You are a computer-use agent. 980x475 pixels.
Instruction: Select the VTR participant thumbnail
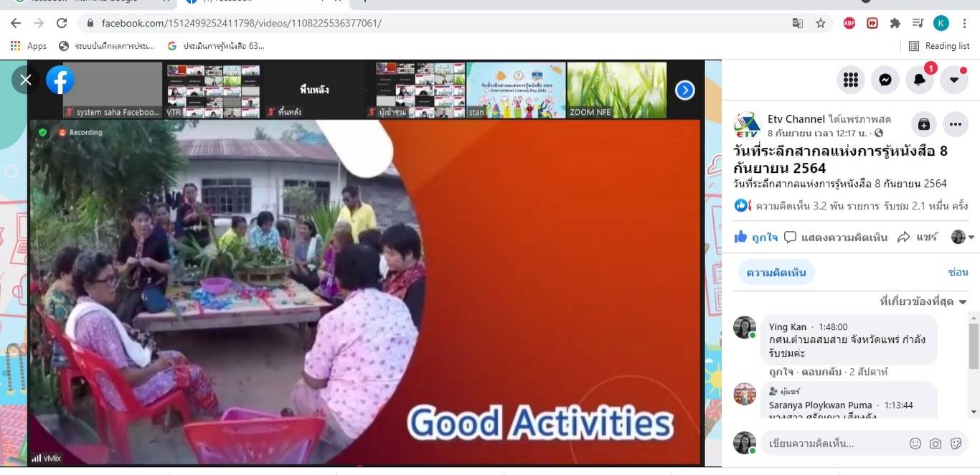[212, 90]
